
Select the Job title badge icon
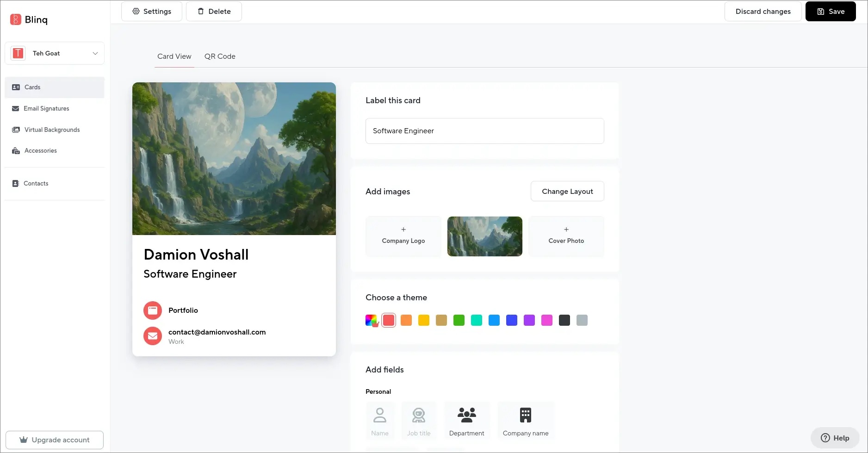[418, 415]
